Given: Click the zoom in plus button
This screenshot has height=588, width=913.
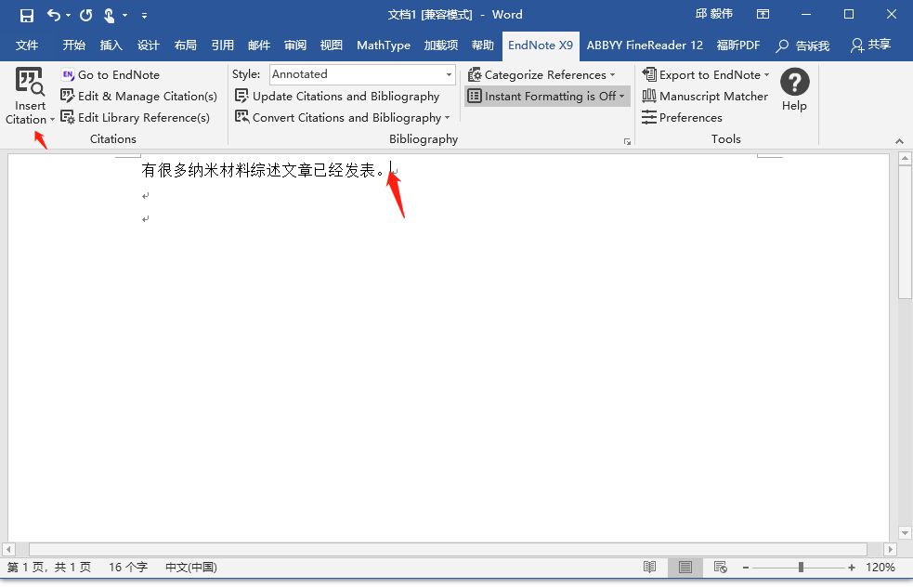Looking at the screenshot, I should click(x=852, y=567).
